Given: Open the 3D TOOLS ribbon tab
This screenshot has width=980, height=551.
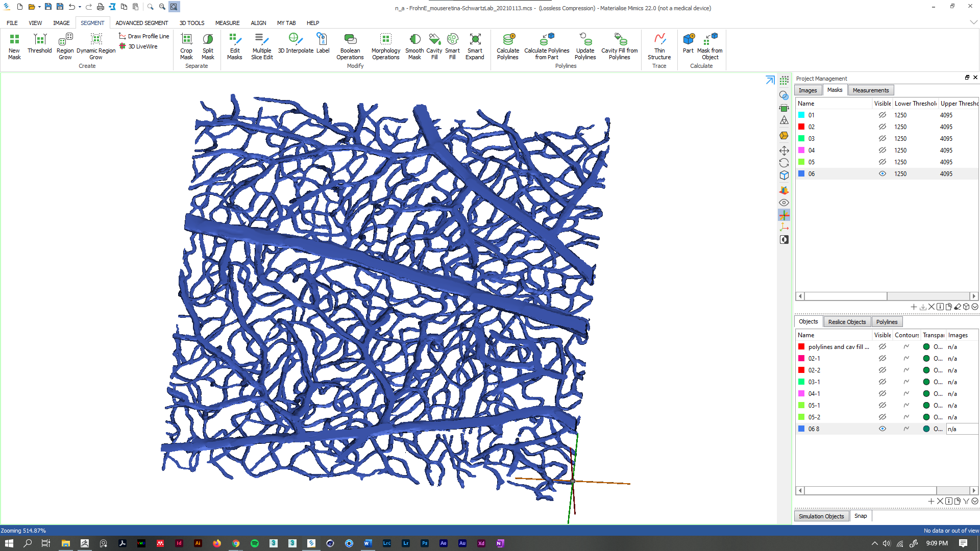Looking at the screenshot, I should (191, 23).
